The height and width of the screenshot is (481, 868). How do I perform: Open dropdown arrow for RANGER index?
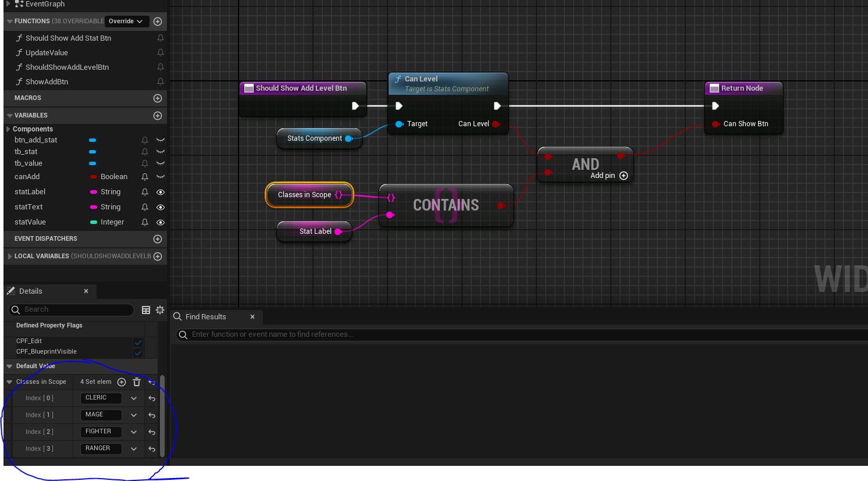pos(134,449)
